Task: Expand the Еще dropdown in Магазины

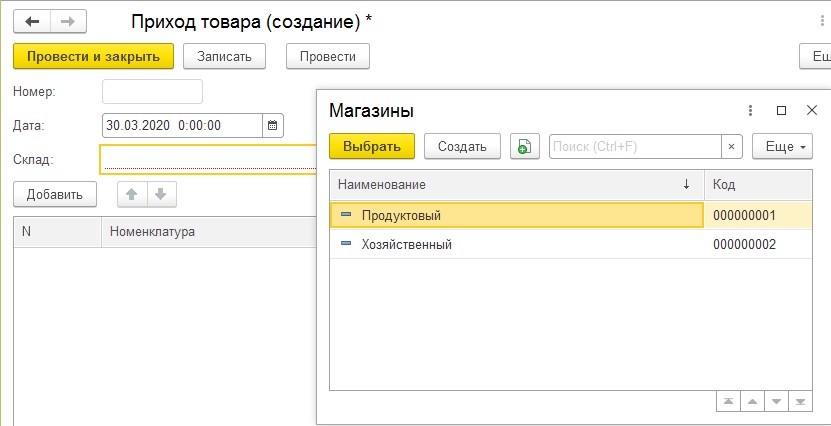Action: (x=781, y=146)
